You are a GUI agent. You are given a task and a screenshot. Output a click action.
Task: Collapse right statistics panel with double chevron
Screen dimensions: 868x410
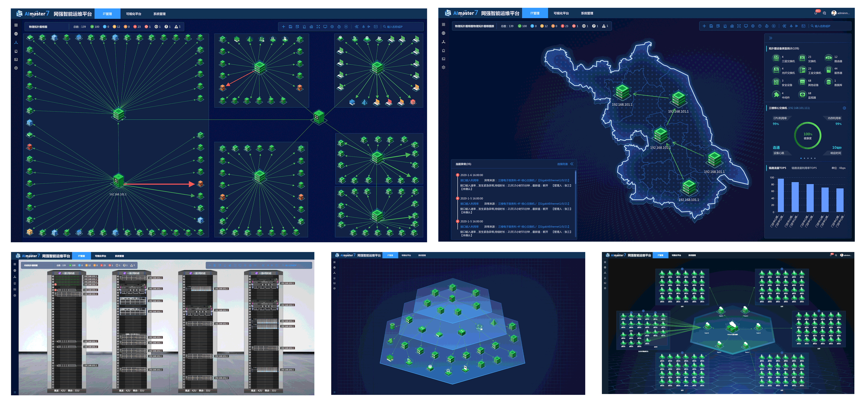point(771,38)
